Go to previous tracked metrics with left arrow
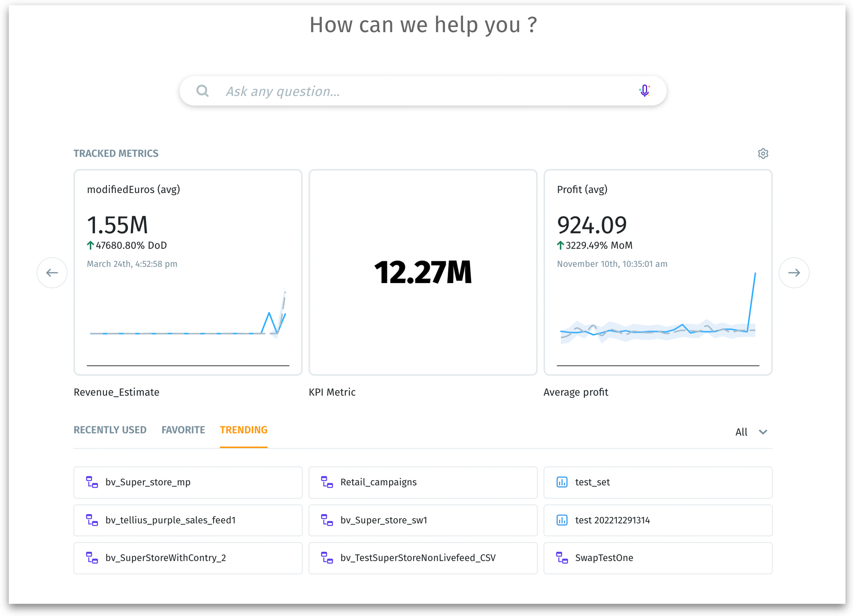The height and width of the screenshot is (616, 854). click(x=52, y=272)
